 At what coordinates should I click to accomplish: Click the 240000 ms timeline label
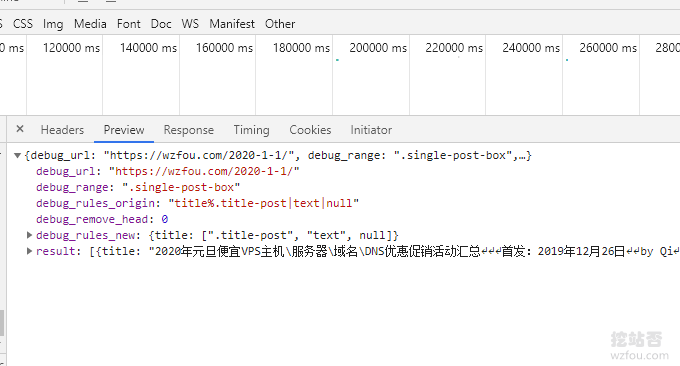[x=531, y=48]
